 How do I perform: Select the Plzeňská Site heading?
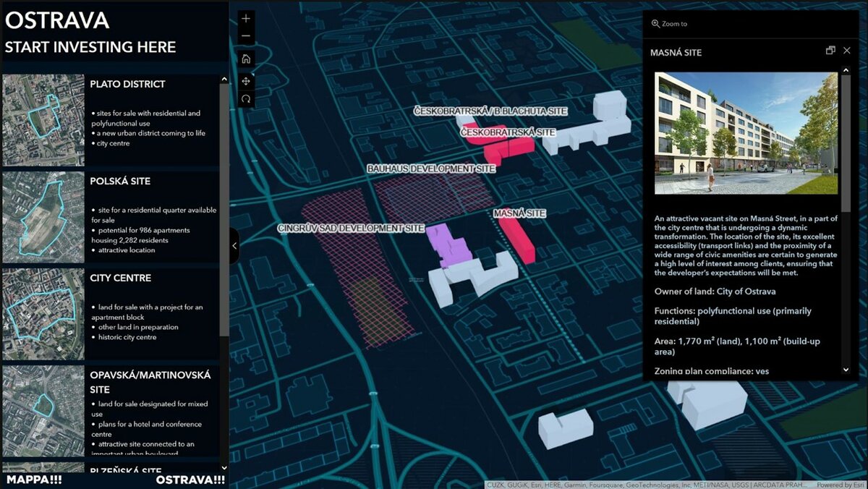[125, 471]
